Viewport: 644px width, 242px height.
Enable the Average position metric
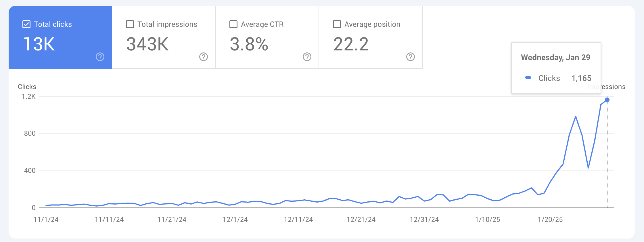[337, 24]
